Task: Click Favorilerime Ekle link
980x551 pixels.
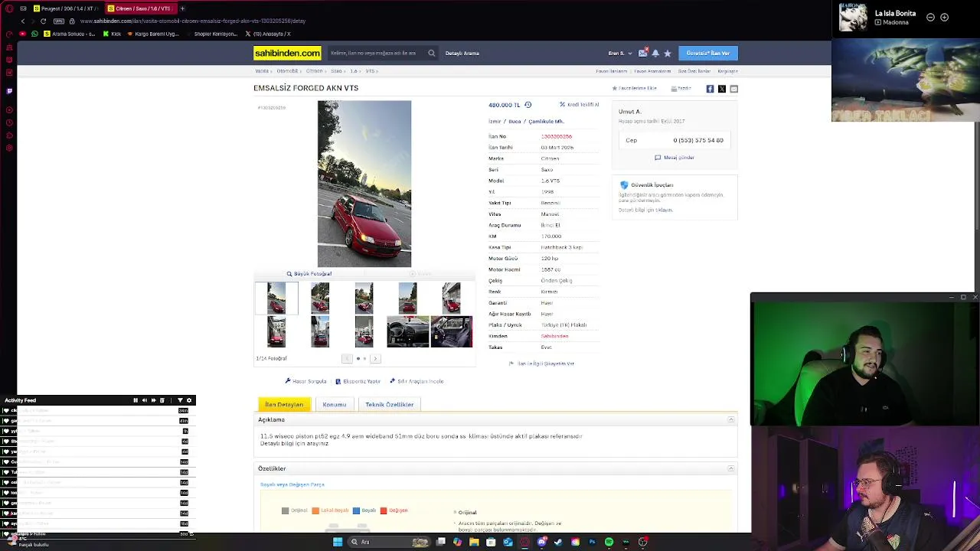Action: [635, 89]
